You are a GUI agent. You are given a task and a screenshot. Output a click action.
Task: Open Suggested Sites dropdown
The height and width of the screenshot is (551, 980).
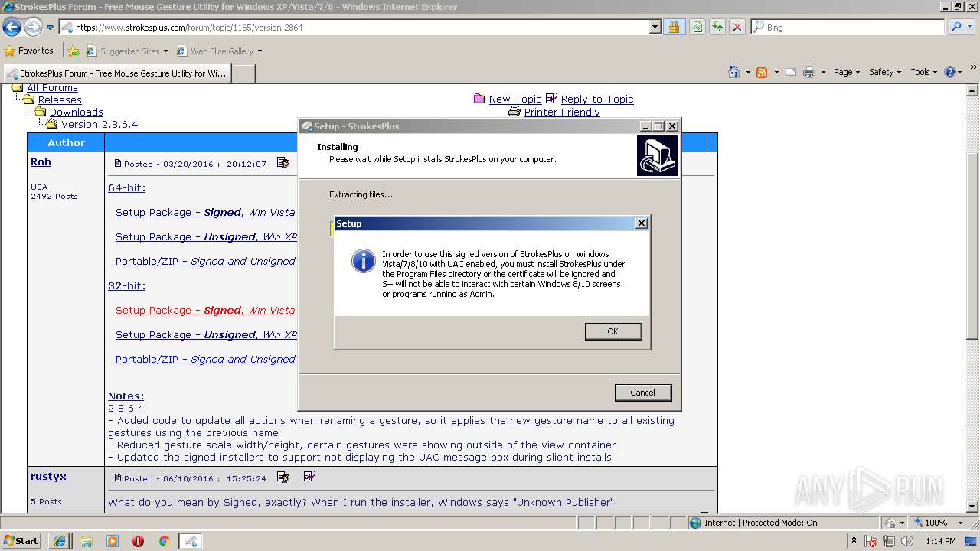pyautogui.click(x=126, y=51)
